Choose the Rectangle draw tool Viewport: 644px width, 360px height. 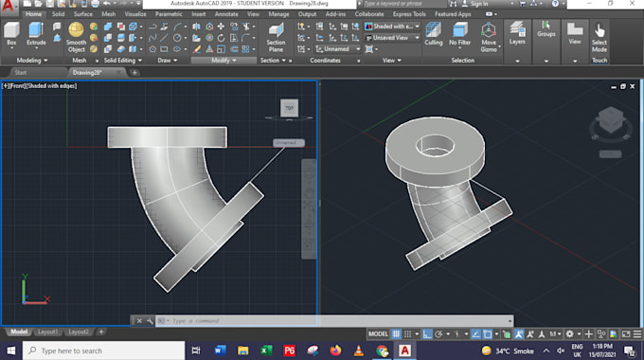pos(164,49)
